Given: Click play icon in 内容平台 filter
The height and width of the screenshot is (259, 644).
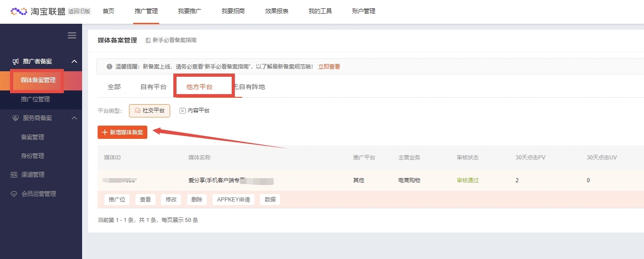Looking at the screenshot, I should point(182,111).
